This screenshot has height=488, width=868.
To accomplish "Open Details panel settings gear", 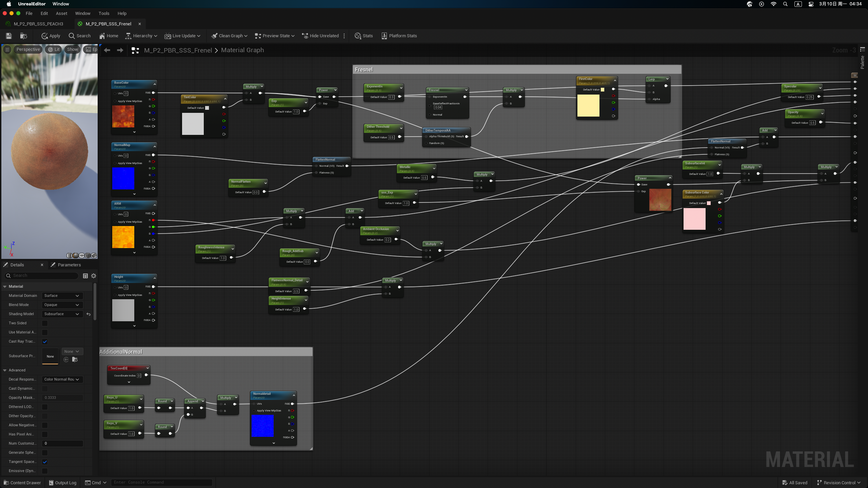I will [x=94, y=276].
